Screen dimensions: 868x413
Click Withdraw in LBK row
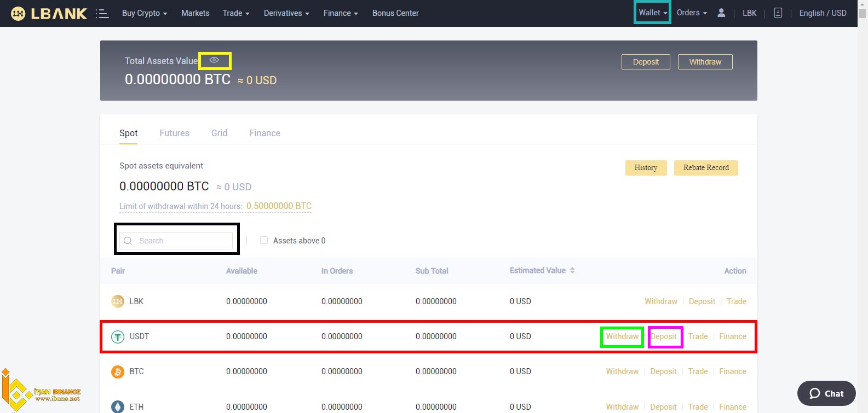pyautogui.click(x=660, y=301)
